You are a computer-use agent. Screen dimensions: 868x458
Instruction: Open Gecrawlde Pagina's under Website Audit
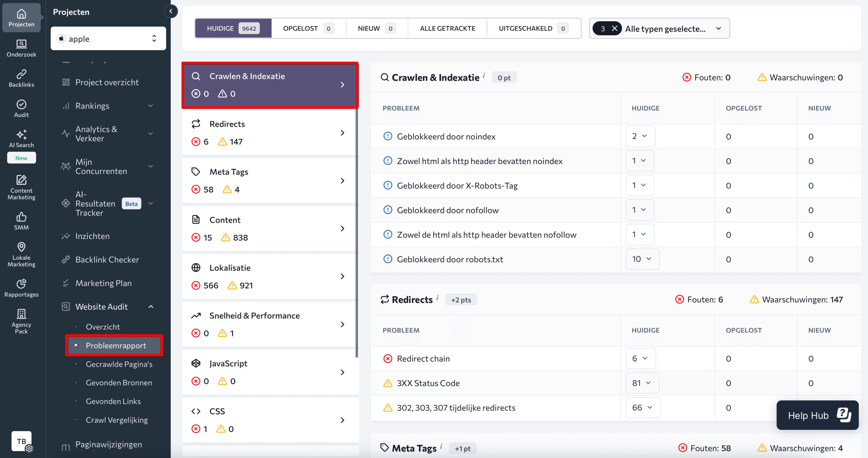[119, 364]
